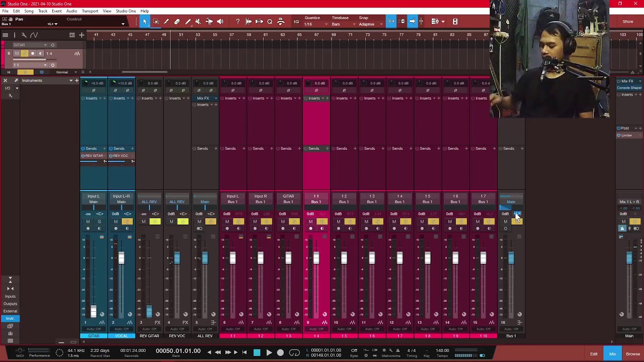
Task: Solo the channel with Input R
Action: point(266,222)
